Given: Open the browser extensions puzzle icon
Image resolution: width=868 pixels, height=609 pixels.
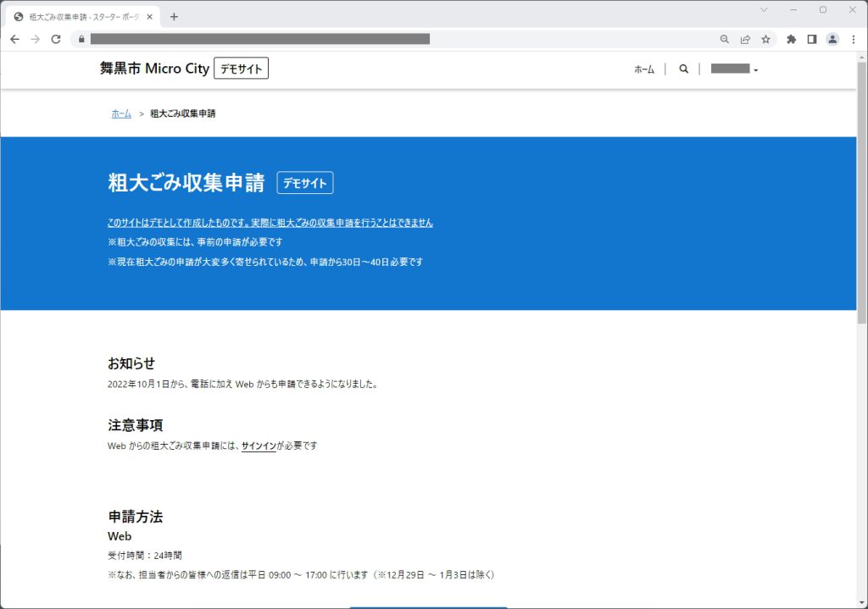Looking at the screenshot, I should click(x=791, y=39).
